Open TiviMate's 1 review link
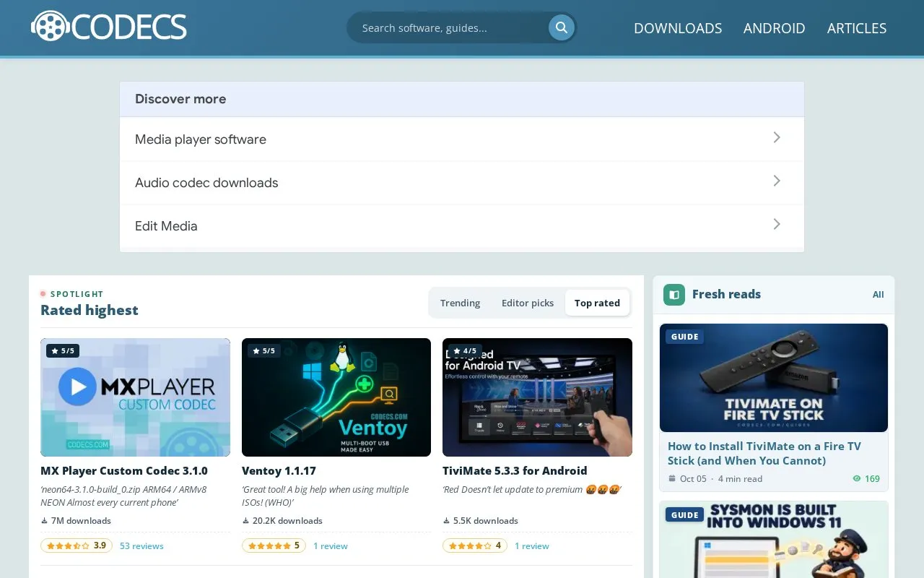Viewport: 924px width, 578px height. pos(531,545)
